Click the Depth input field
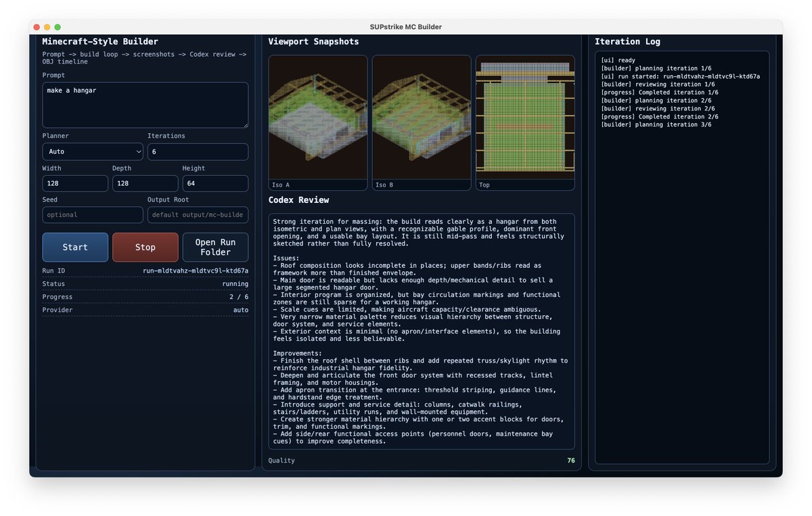The image size is (812, 516). (x=145, y=183)
